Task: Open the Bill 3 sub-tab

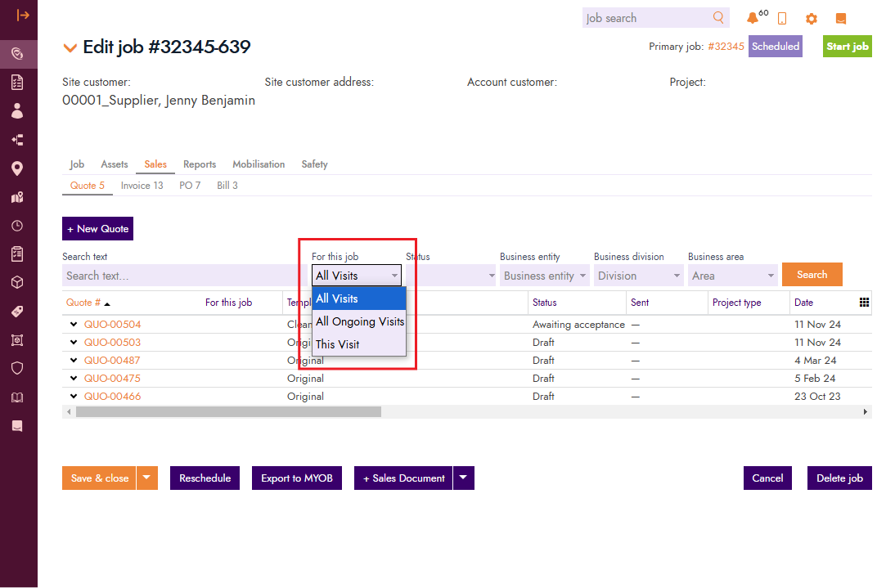Action: point(227,186)
